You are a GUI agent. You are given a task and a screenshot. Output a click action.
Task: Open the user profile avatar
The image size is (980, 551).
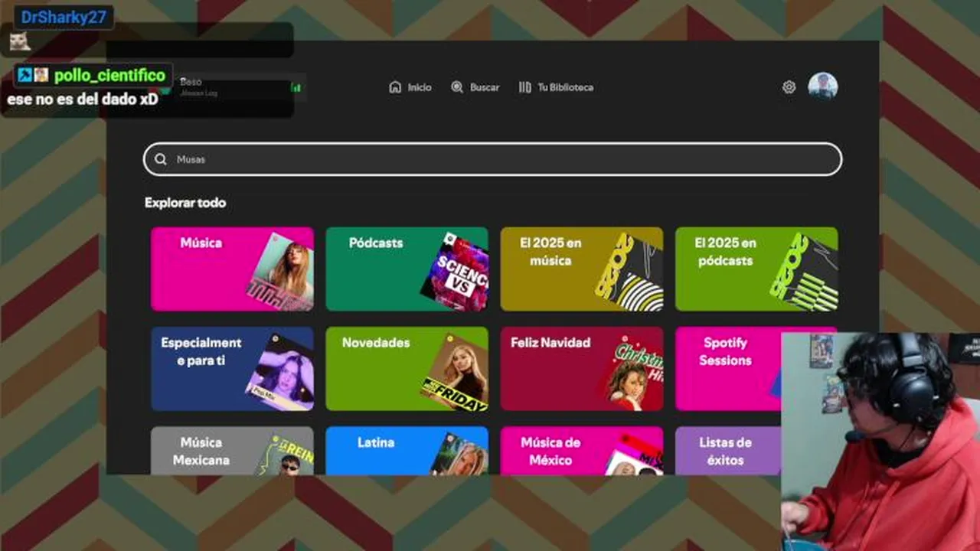point(823,86)
